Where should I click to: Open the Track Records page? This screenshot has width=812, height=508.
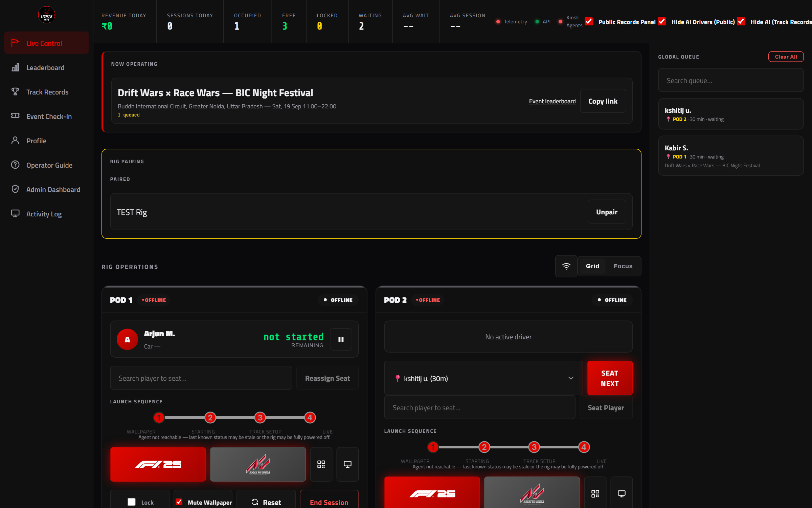tap(46, 92)
